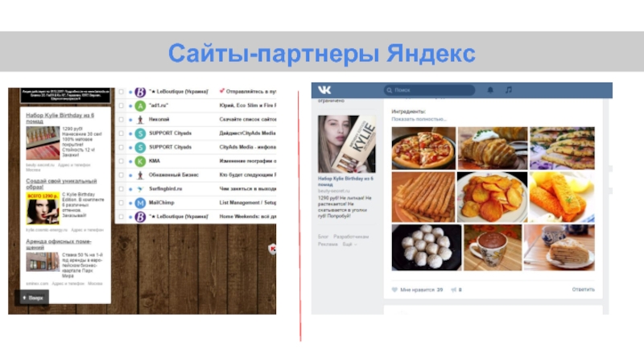Click sender name Surfingbird.ru
The image size is (644, 362).
pyautogui.click(x=166, y=189)
